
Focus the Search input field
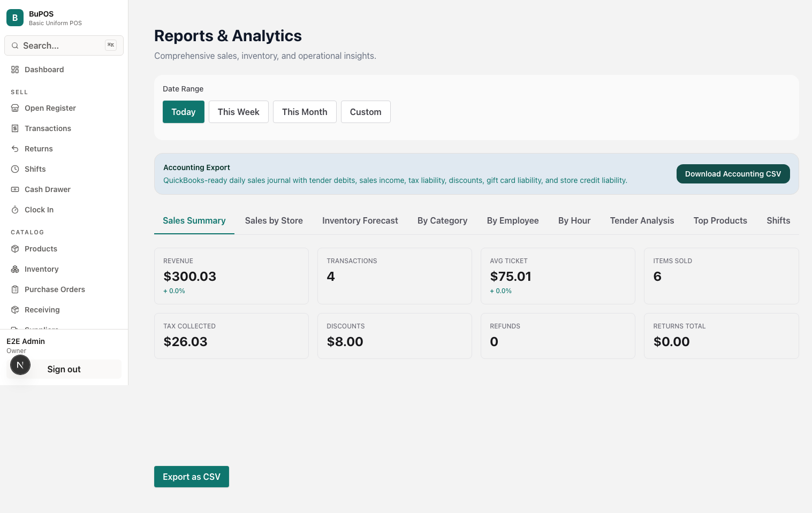[64, 45]
